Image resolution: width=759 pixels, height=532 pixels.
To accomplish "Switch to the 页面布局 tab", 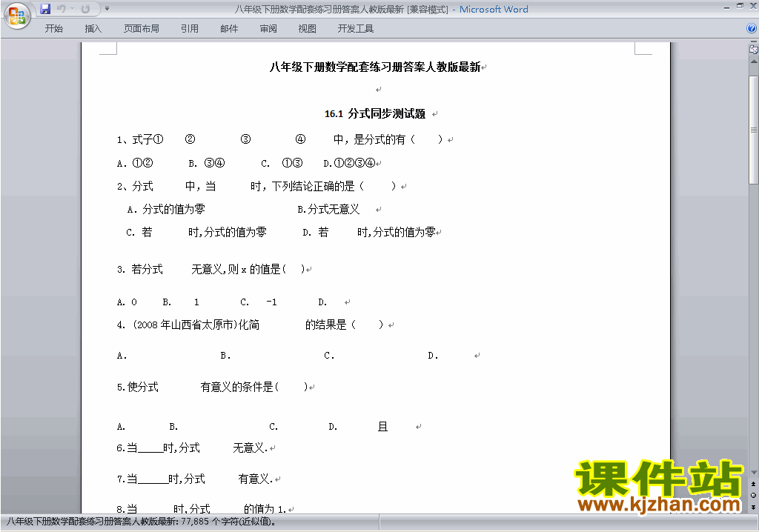I will (142, 29).
